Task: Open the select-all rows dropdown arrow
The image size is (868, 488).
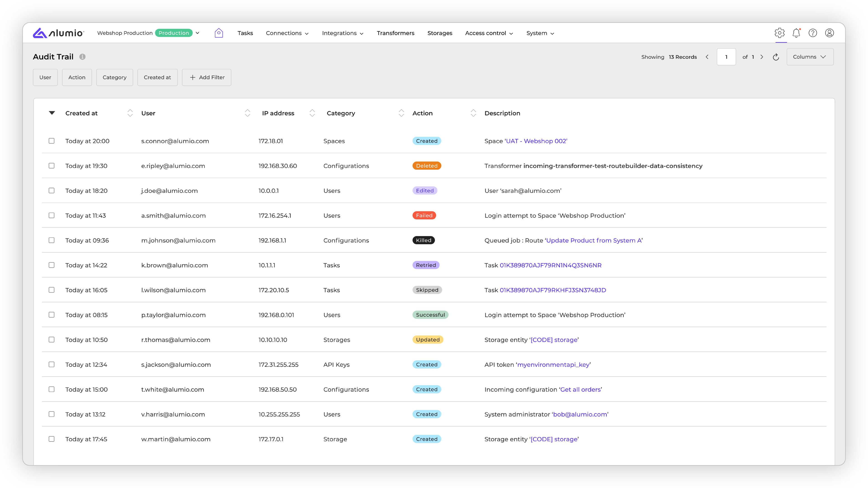Action: click(x=52, y=113)
